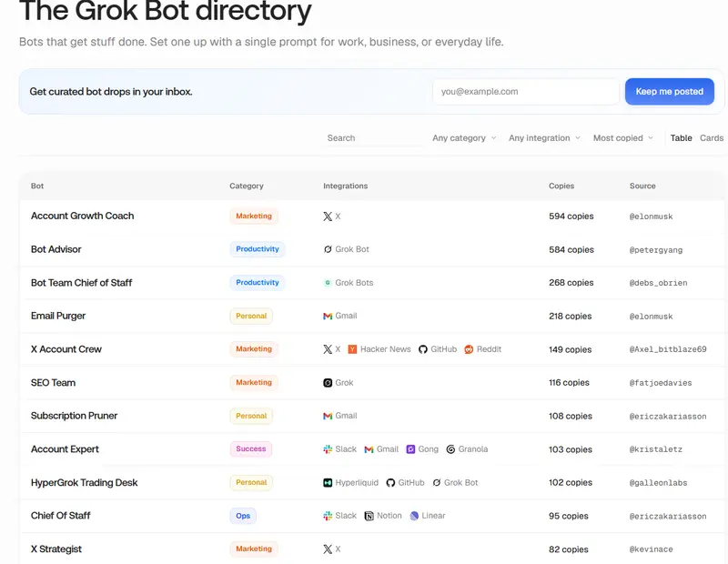Click the Notion icon
Viewport: 728px width, 564px height.
369,516
